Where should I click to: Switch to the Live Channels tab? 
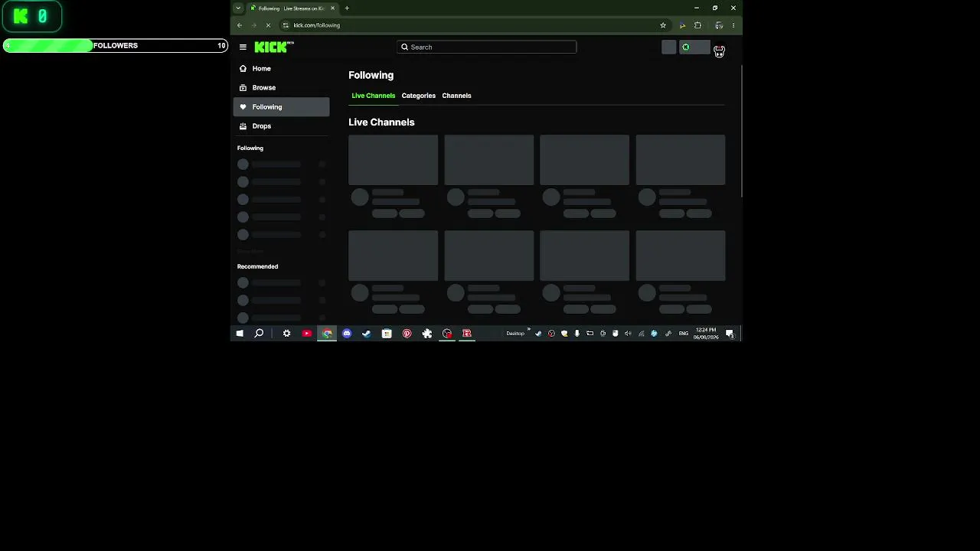click(x=373, y=96)
